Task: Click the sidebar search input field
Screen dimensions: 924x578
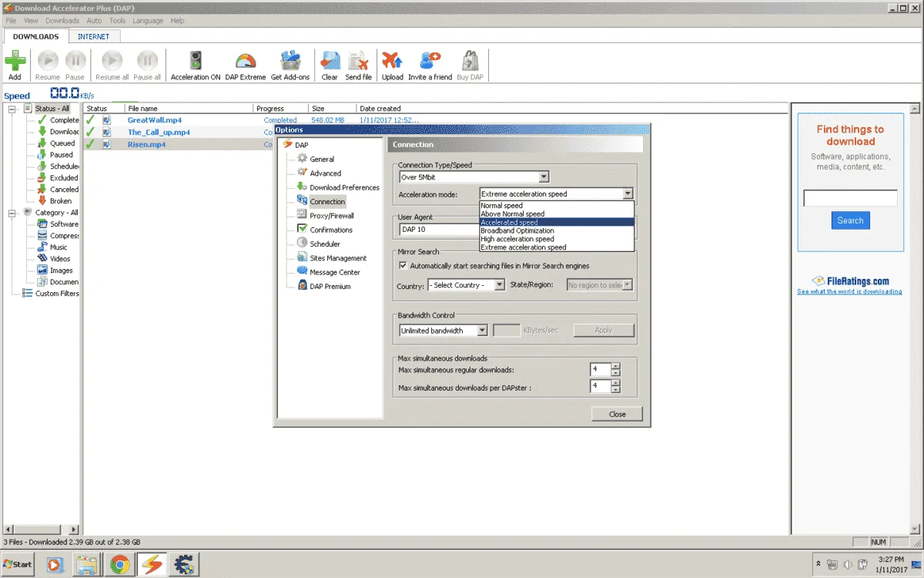Action: [850, 198]
